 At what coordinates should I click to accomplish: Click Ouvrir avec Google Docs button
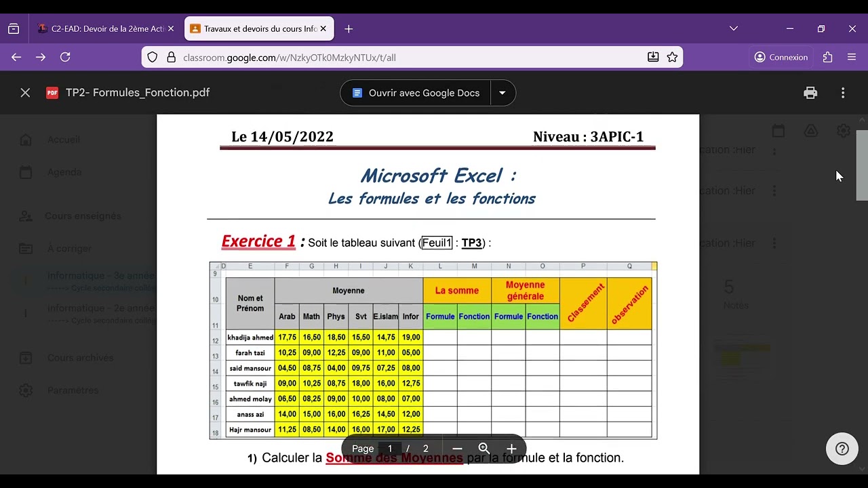coord(416,93)
